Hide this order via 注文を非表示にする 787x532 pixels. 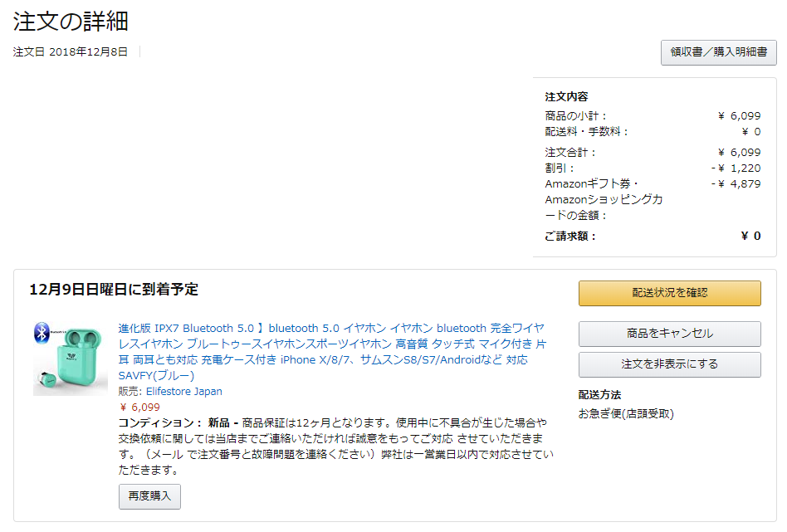point(670,364)
